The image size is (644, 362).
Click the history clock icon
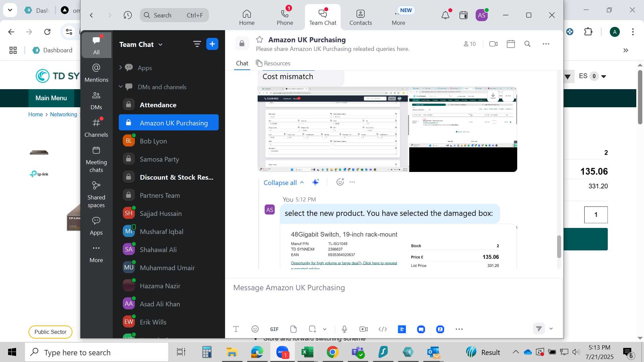(127, 15)
